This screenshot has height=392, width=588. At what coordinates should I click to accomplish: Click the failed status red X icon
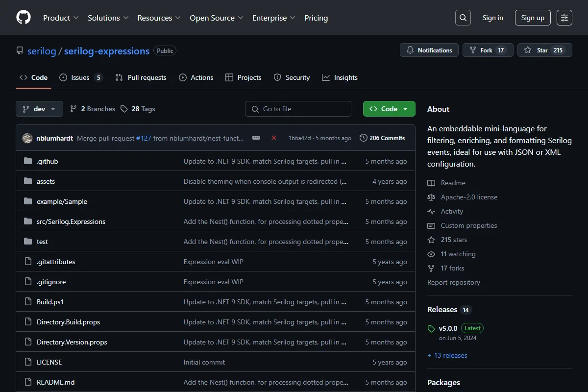(x=274, y=138)
